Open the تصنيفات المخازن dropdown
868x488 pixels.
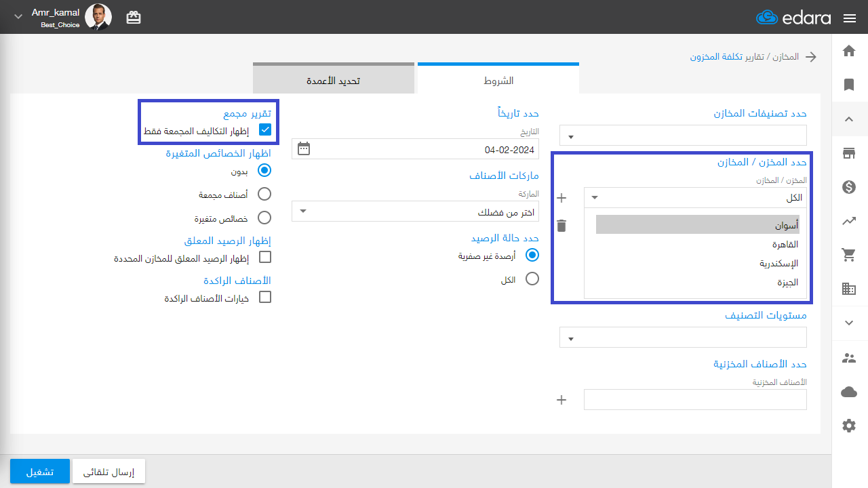[684, 136]
